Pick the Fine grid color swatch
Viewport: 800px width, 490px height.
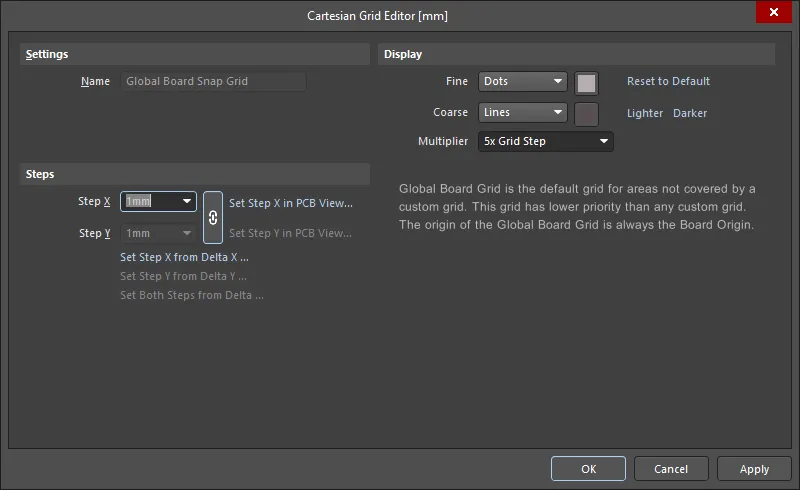click(586, 83)
